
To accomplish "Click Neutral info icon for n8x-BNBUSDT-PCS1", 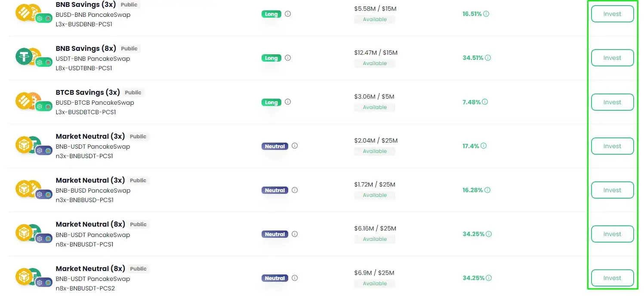I will pyautogui.click(x=295, y=234).
